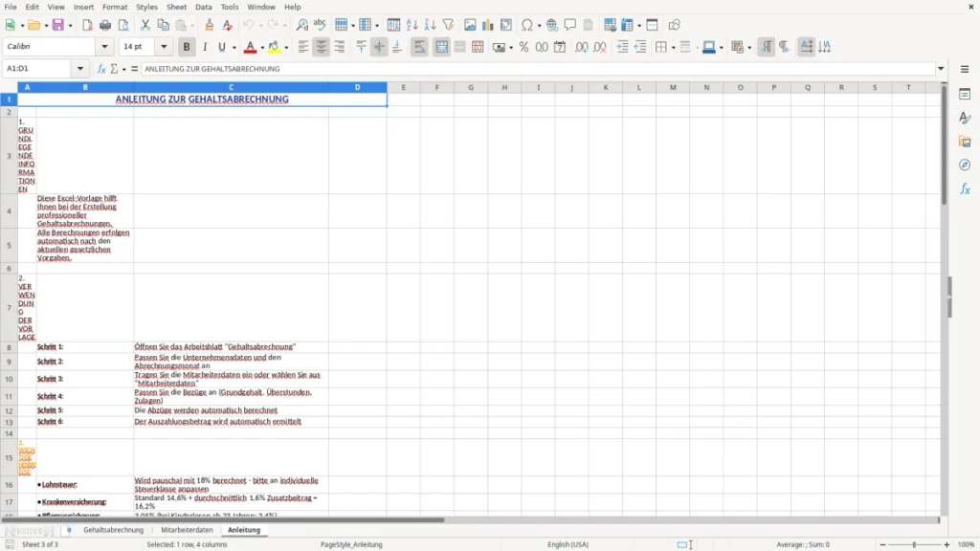Open the special character dropdown arrow

click(539, 26)
